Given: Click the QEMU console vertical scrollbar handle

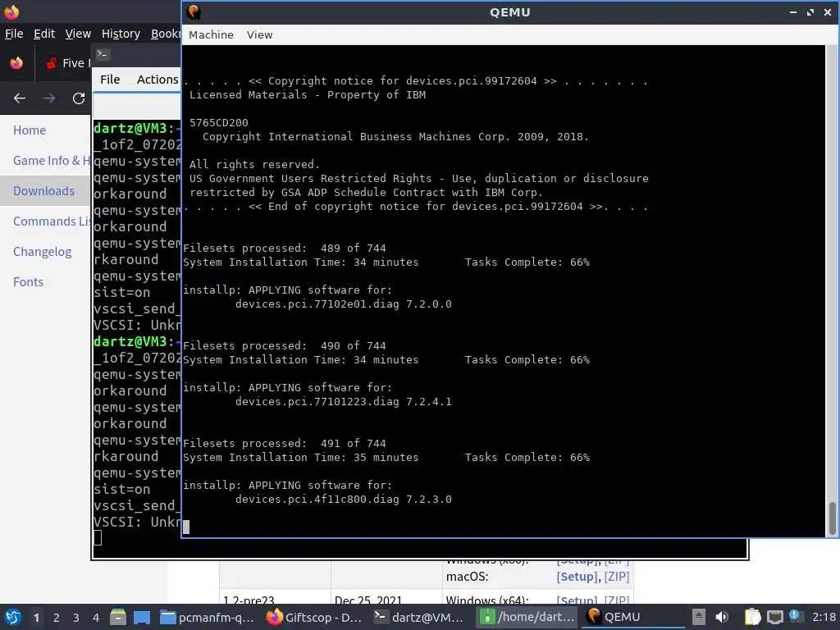Looking at the screenshot, I should coord(832,518).
